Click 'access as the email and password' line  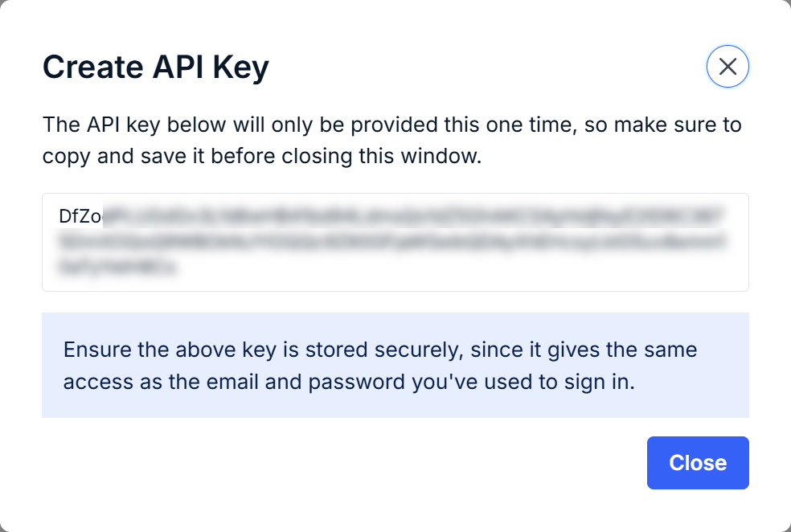click(x=349, y=382)
